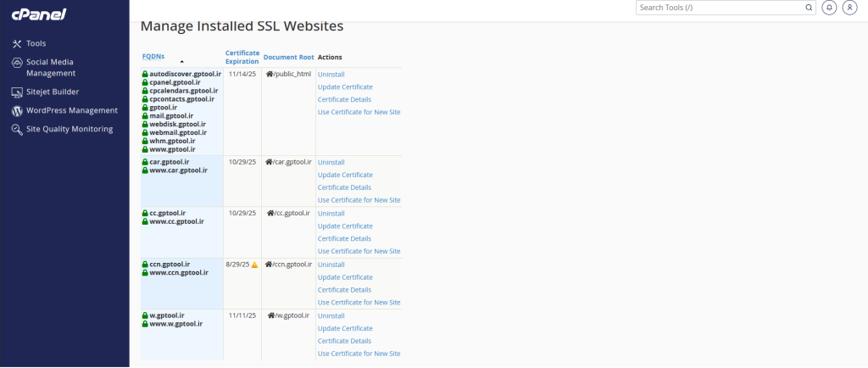Viewport: 868px width, 368px height.
Task: Click the lock icon beside car.gptool.ir
Action: click(145, 162)
